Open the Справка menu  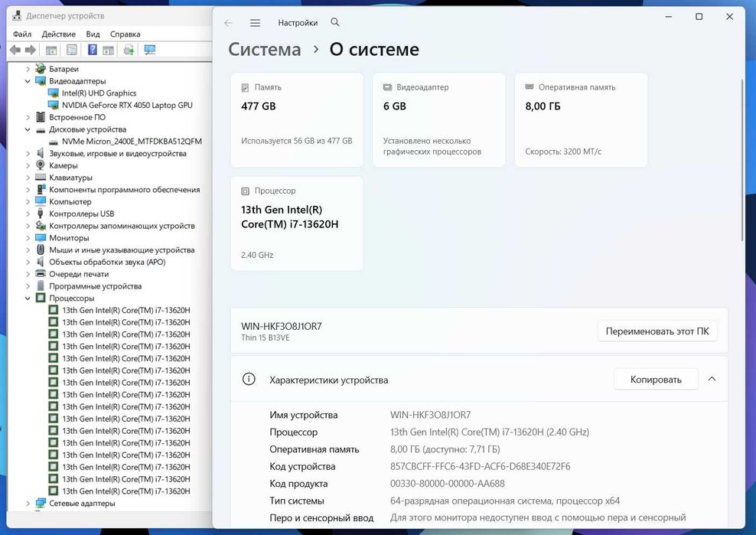pyautogui.click(x=125, y=34)
